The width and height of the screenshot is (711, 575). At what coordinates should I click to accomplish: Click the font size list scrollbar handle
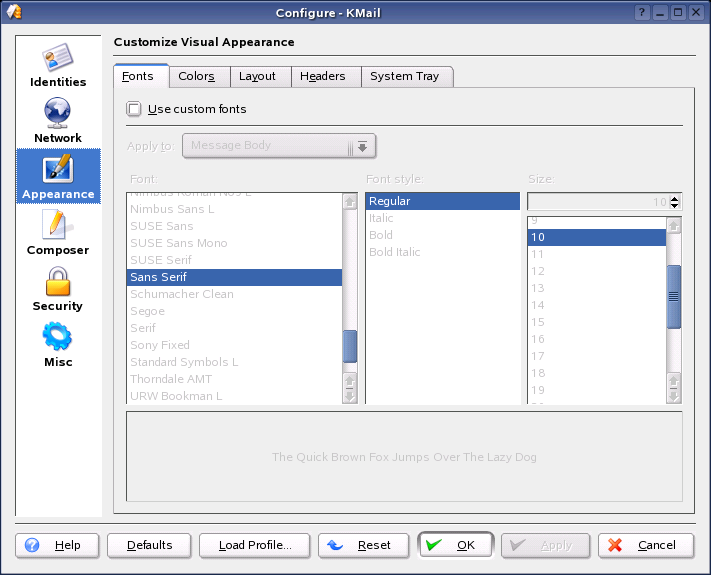pos(674,296)
